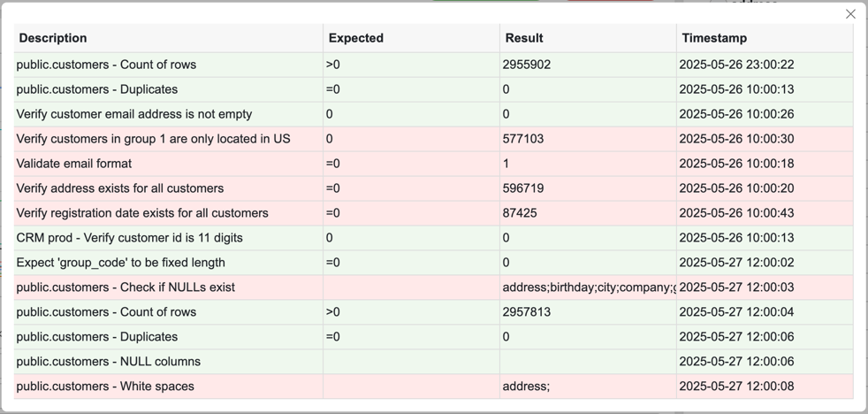
Task: Select 'Expect group_code to be fixed length' row
Action: (121, 263)
